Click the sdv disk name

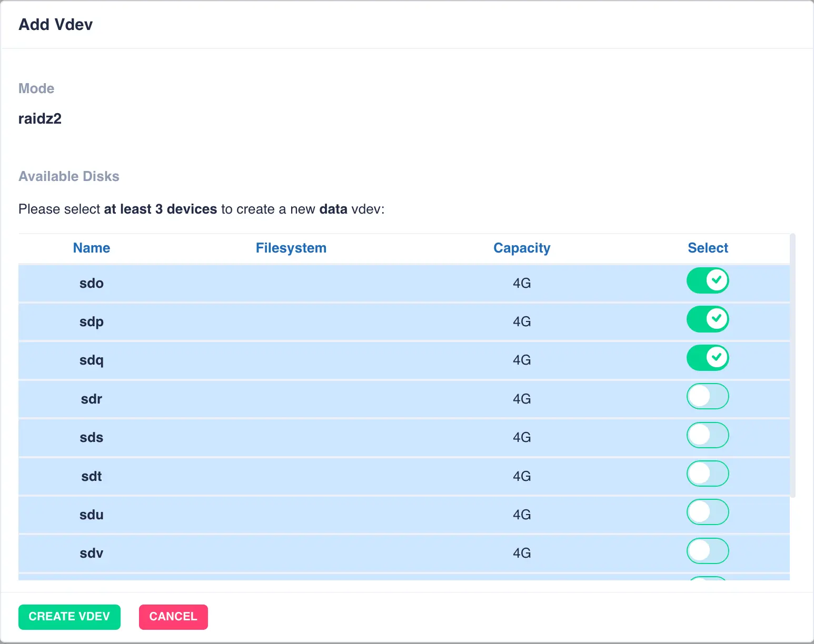(92, 553)
